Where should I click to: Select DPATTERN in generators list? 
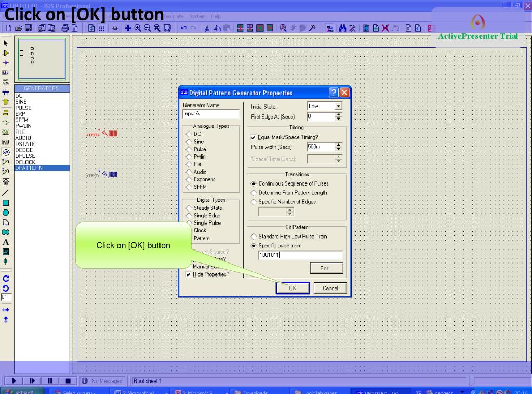[x=42, y=168]
